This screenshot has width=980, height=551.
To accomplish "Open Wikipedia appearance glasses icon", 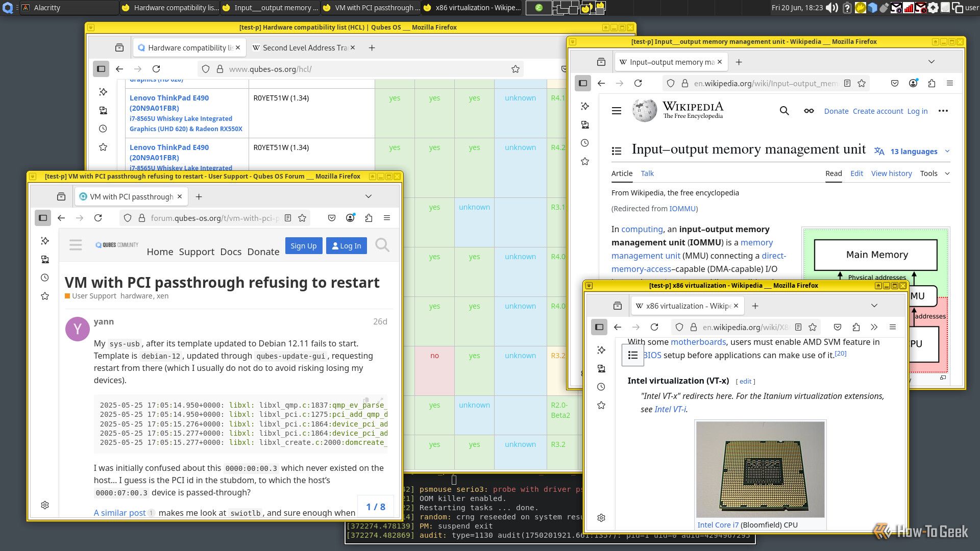I will (809, 111).
